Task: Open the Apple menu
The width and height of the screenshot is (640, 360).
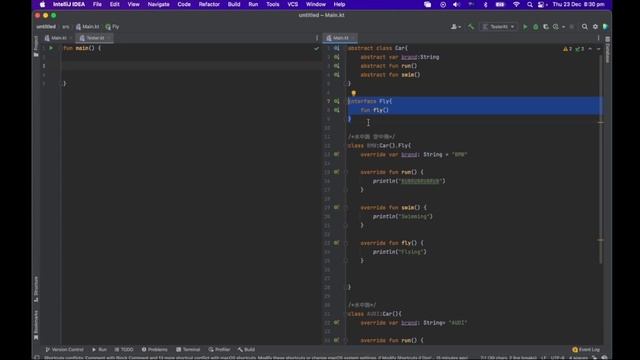Action: point(42,4)
